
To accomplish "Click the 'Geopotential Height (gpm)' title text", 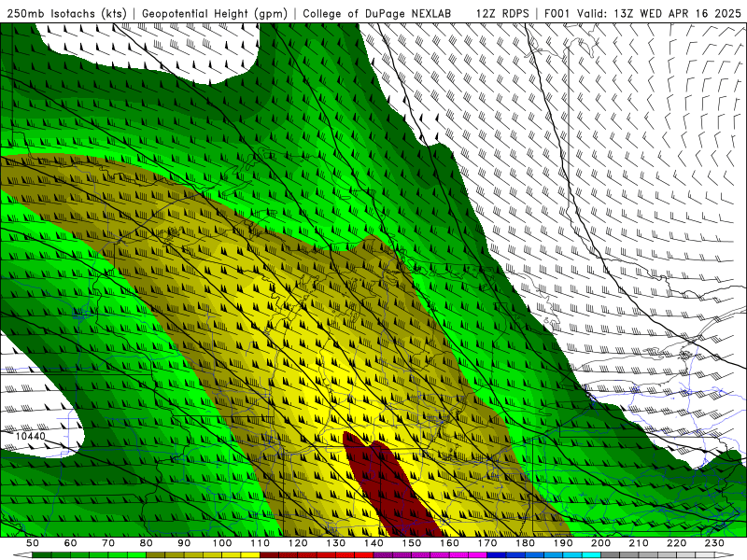I will tap(215, 13).
